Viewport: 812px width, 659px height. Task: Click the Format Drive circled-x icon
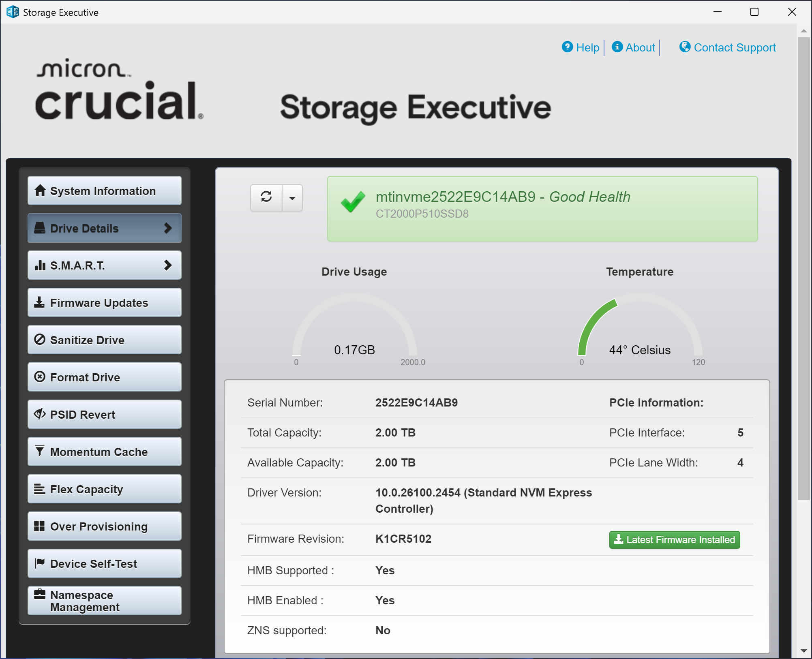tap(39, 377)
